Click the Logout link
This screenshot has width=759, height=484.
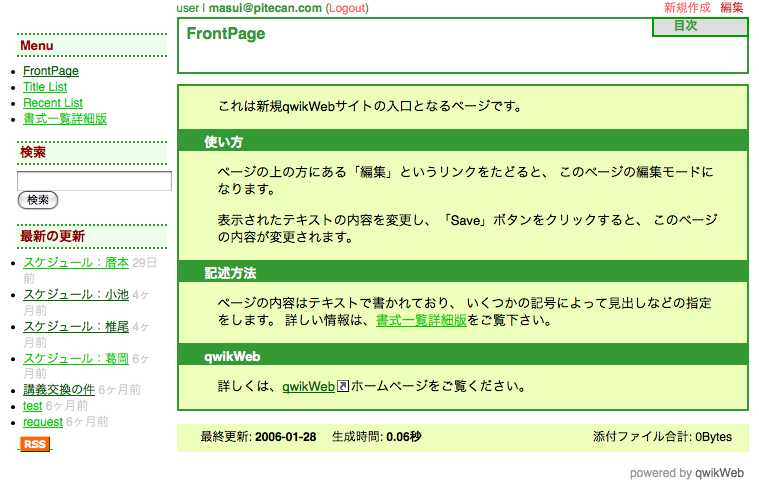point(347,8)
